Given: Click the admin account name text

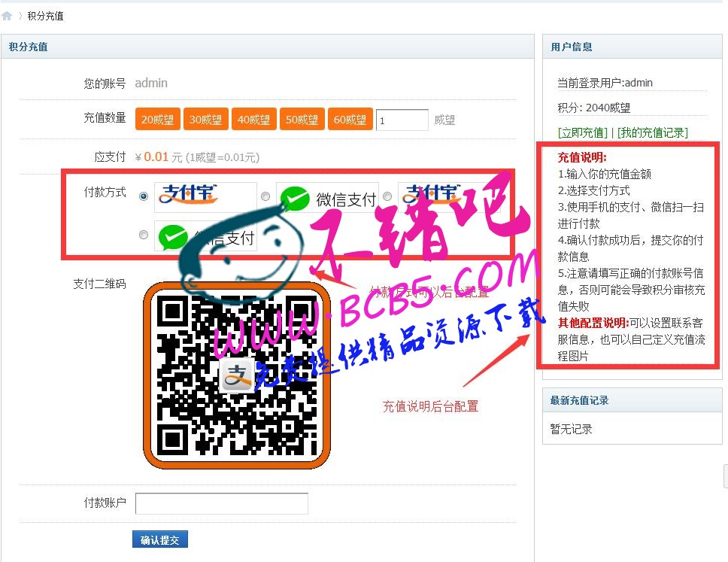Looking at the screenshot, I should (x=151, y=84).
